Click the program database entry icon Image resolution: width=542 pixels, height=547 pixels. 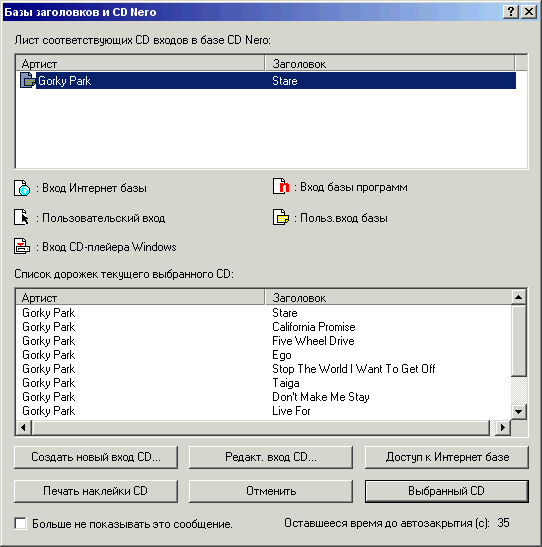pos(281,186)
